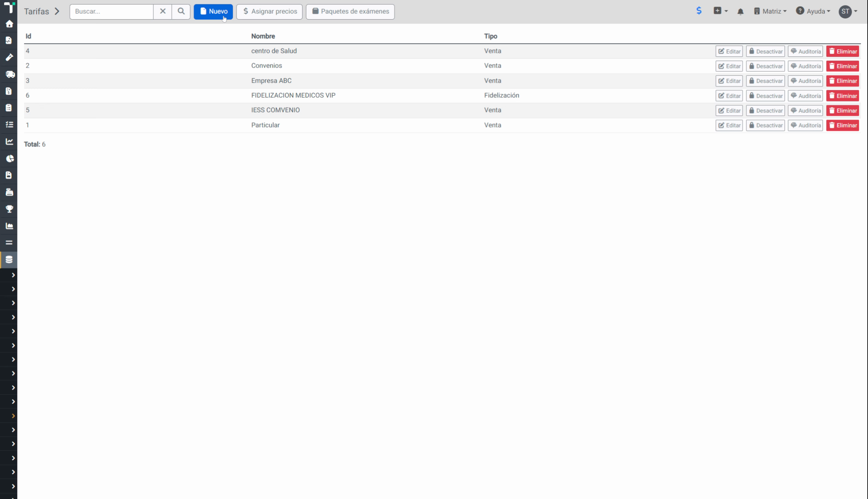The width and height of the screenshot is (868, 499).
Task: Open the trophy icon in sidebar
Action: 9,209
